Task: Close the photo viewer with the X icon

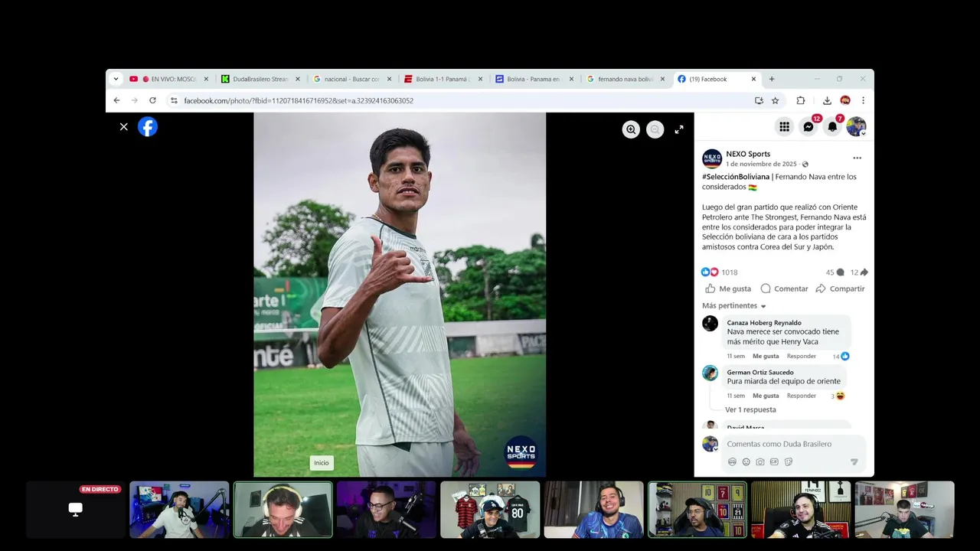Action: pyautogui.click(x=124, y=127)
